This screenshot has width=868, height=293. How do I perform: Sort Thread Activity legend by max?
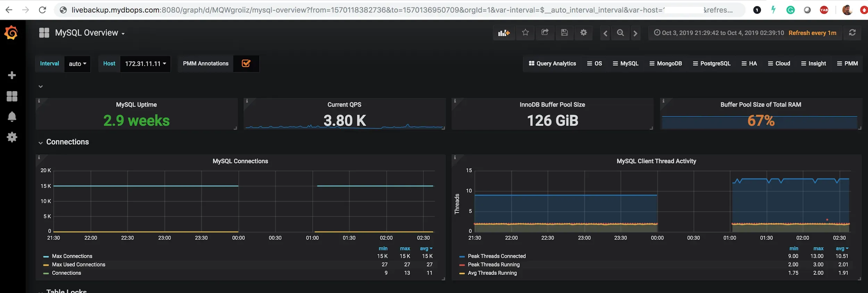coord(818,249)
